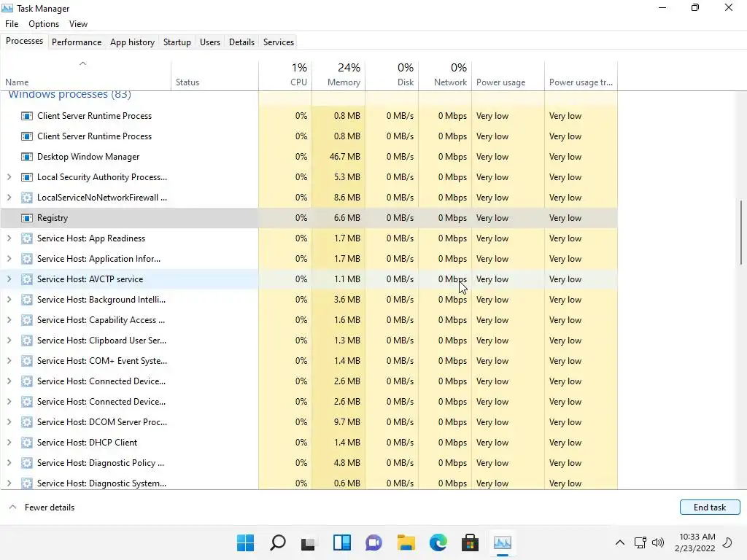Click the Service Host: Diagnostic Policy gear icon
The width and height of the screenshot is (747, 560).
27,463
